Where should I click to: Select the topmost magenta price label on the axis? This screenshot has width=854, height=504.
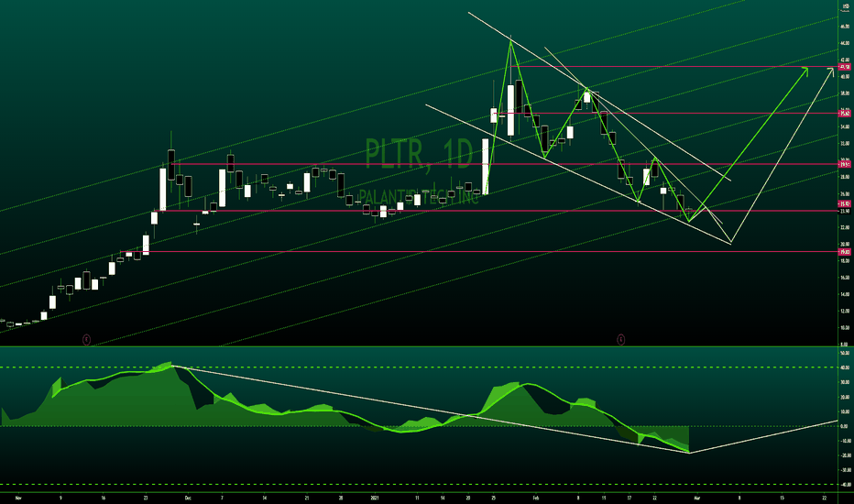point(845,67)
